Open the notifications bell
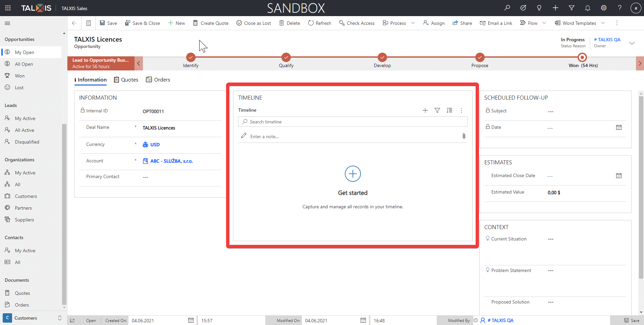 point(588,8)
